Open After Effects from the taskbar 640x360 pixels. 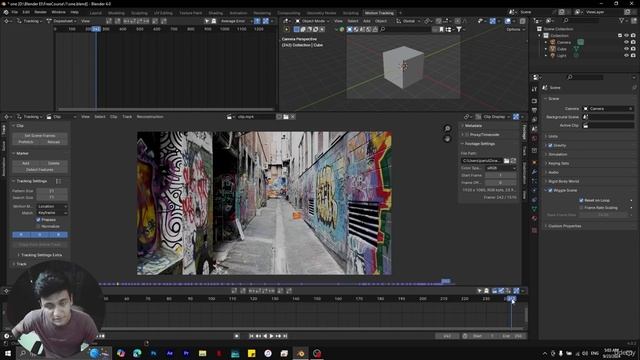[170, 353]
